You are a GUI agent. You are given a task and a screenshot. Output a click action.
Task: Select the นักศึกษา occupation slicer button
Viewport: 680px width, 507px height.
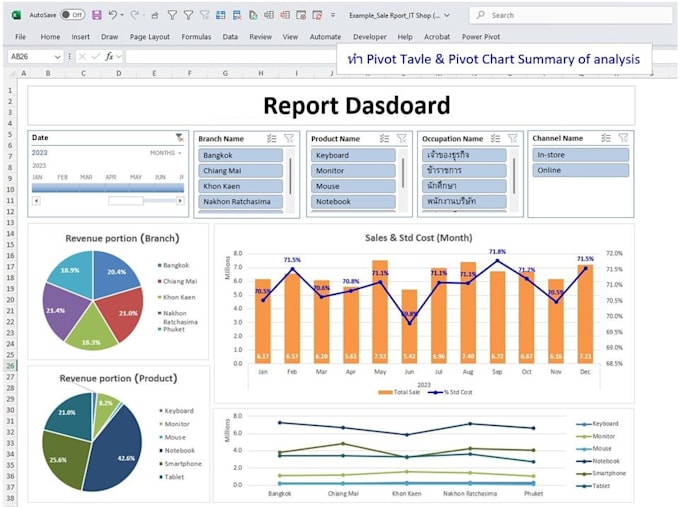pos(464,186)
